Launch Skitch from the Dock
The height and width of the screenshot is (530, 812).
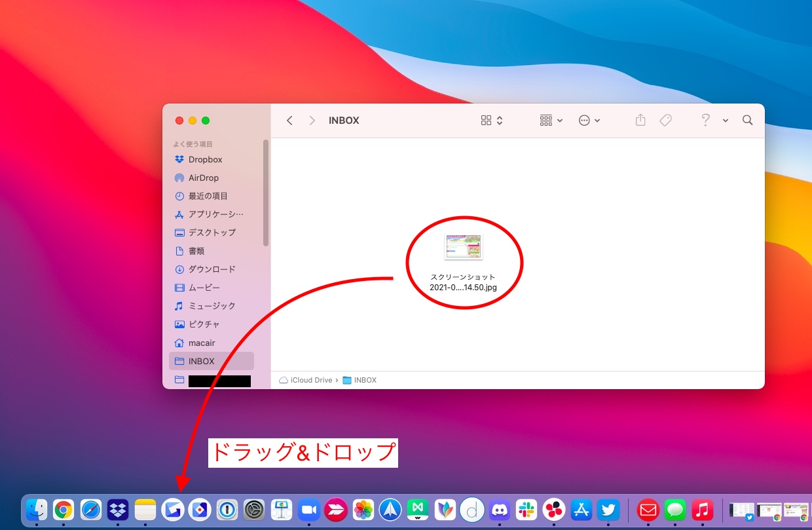point(336,509)
